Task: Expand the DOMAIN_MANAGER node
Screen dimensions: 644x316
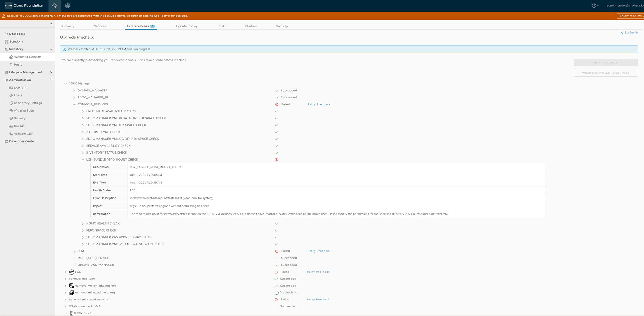Action: coord(74,91)
